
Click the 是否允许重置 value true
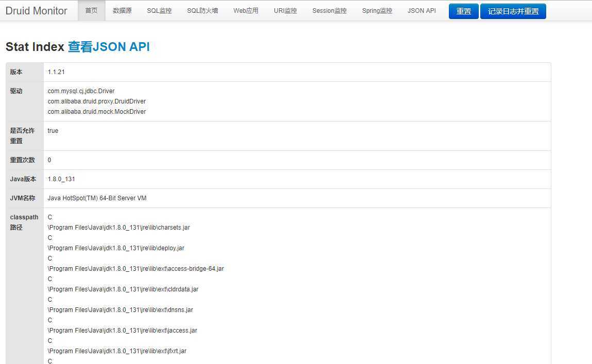coord(53,131)
